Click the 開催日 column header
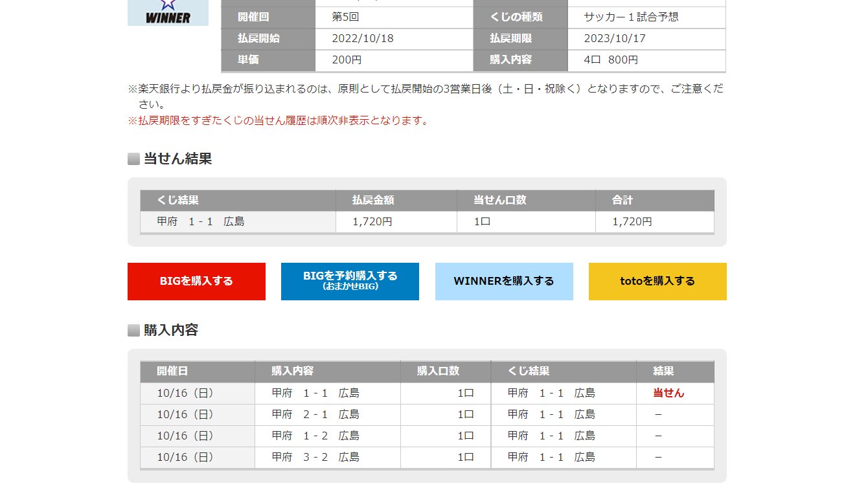 (198, 372)
